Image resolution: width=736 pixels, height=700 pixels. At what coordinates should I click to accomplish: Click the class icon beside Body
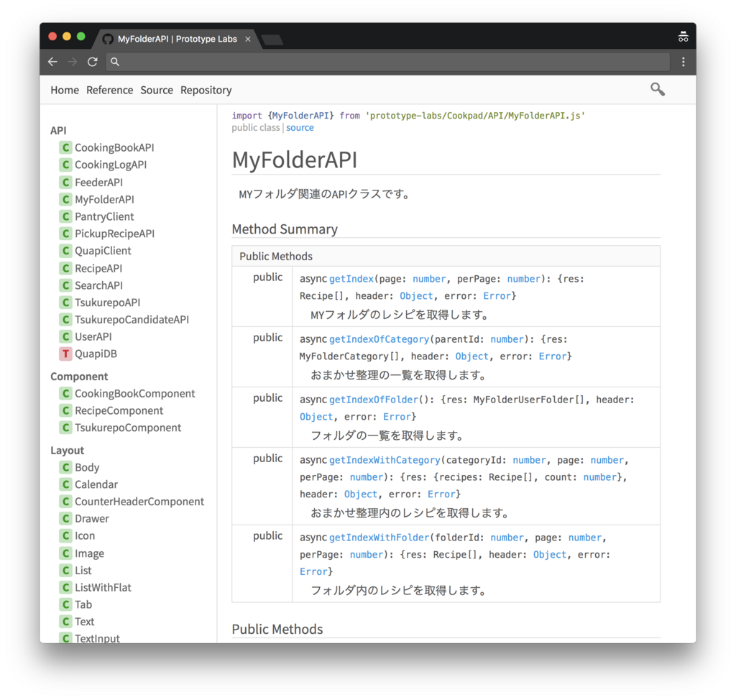(x=65, y=467)
